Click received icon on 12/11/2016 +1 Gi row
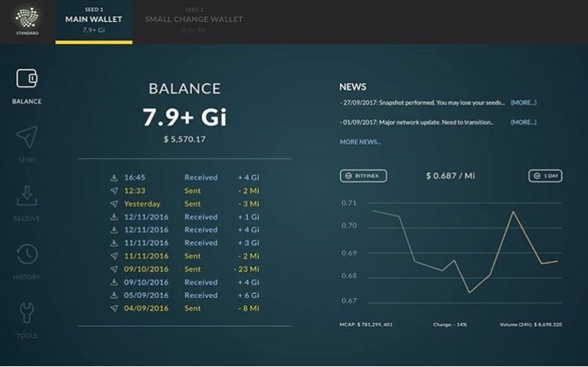 point(114,217)
